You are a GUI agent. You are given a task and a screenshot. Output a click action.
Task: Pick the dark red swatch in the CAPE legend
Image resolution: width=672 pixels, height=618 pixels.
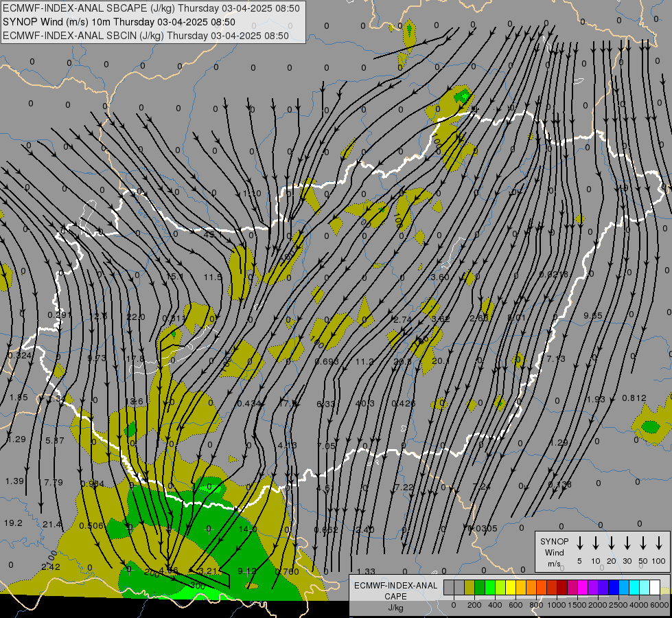562,588
